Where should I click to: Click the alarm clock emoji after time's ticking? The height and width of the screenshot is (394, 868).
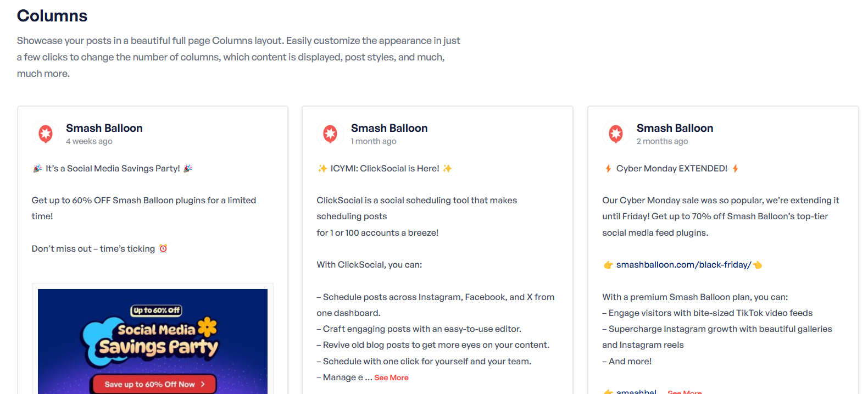tap(163, 248)
